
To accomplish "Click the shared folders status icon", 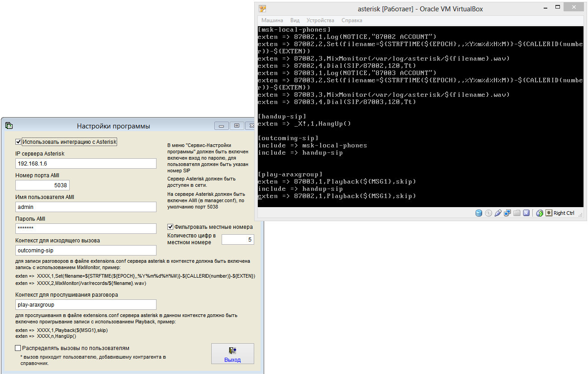I will [x=517, y=213].
